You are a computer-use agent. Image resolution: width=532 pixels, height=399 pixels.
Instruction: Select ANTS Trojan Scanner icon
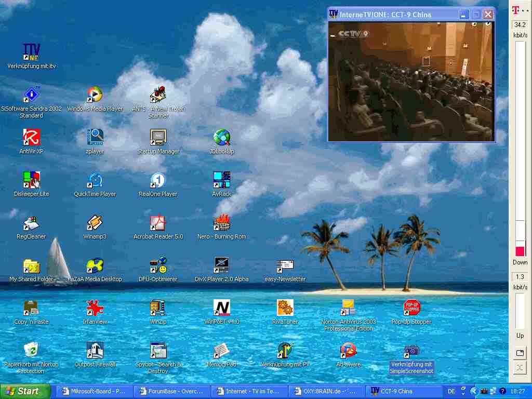tap(158, 95)
